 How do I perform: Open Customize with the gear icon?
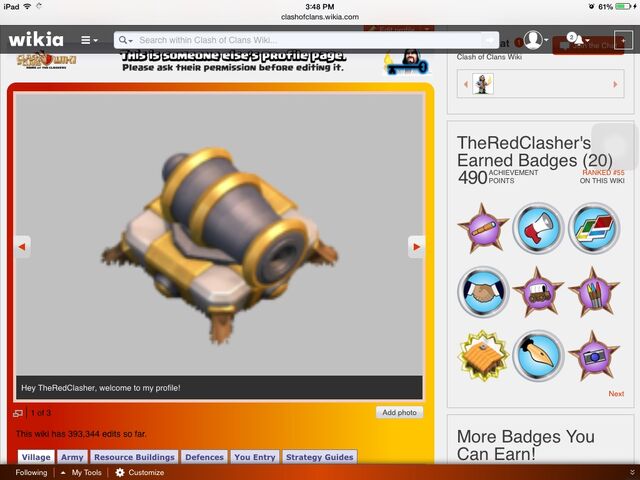(140, 472)
